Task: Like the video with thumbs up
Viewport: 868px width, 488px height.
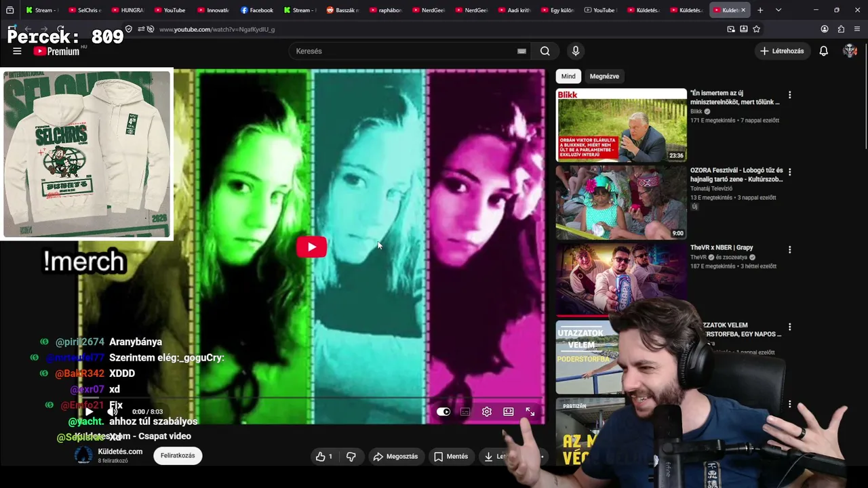Action: coord(324,456)
